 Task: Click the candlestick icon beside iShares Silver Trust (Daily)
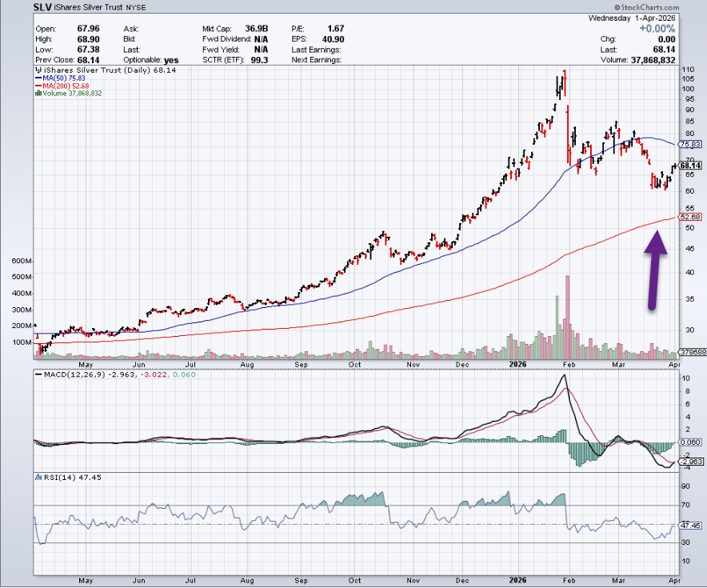[37, 70]
